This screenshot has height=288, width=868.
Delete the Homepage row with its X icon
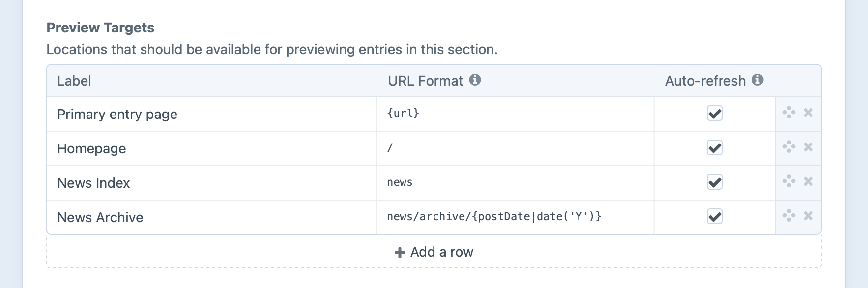[x=808, y=148]
